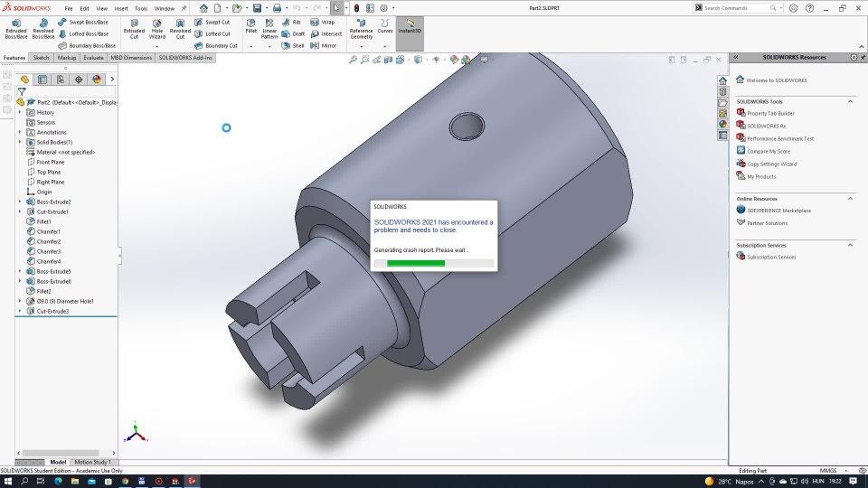Open the Hole Wizard tool
Image resolution: width=868 pixels, height=488 pixels.
point(157,27)
